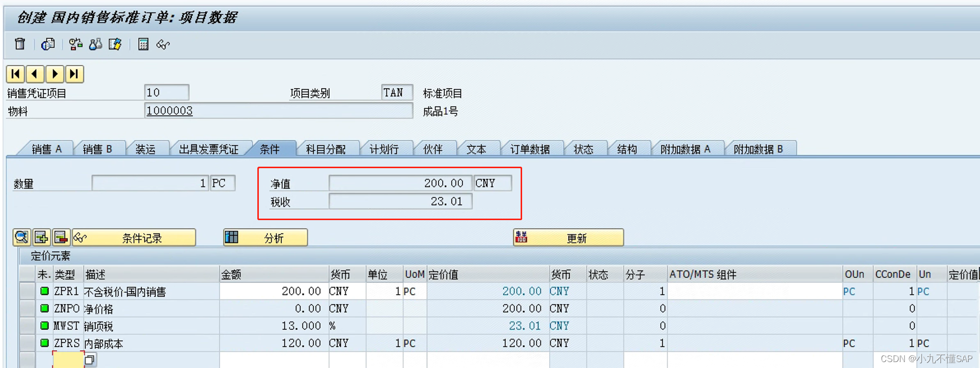Click the 净值 field showing 200.00
The image size is (980, 368).
tap(400, 183)
